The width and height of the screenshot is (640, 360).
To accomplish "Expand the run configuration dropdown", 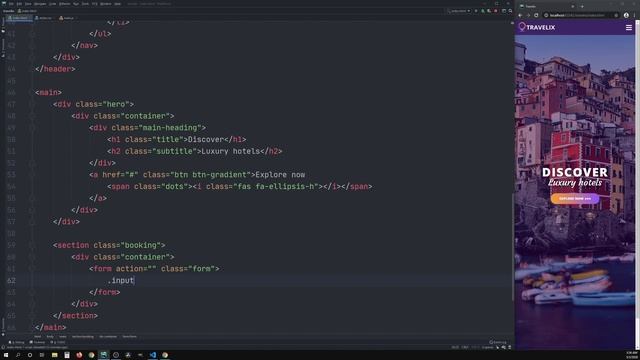I will point(459,11).
